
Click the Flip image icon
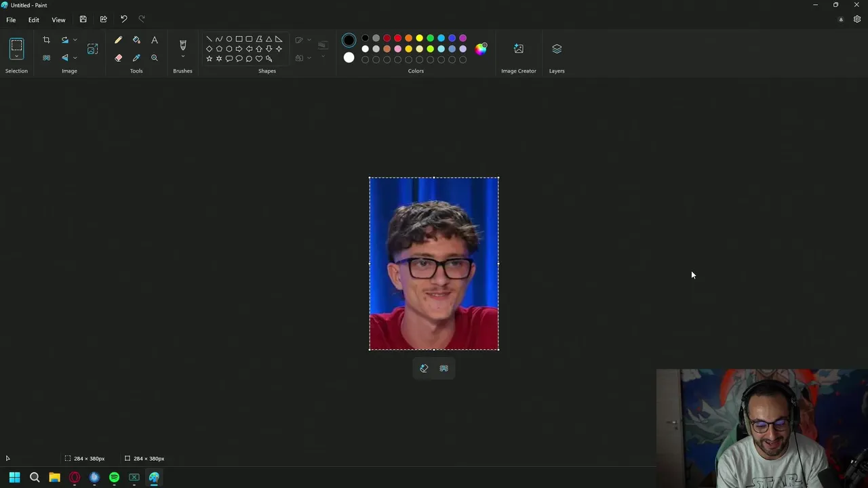click(x=64, y=58)
